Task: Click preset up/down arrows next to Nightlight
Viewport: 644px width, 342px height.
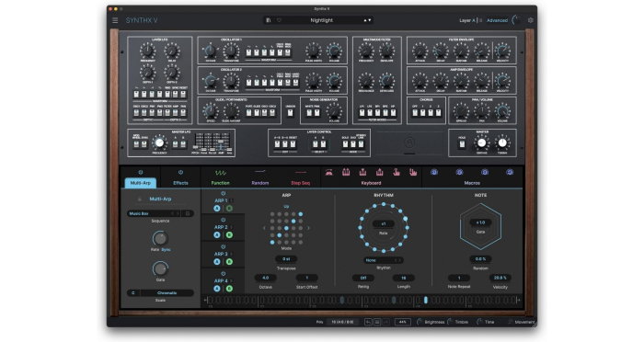Action: tap(368, 20)
